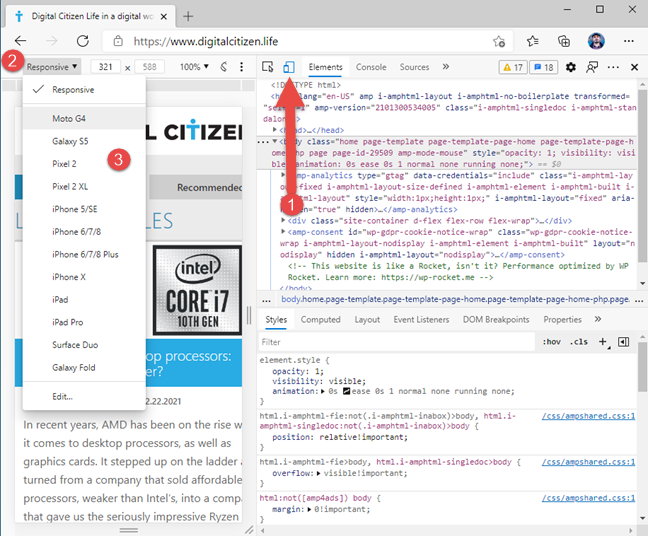This screenshot has height=536, width=648.
Task: Close the DevTools panel
Action: (634, 67)
